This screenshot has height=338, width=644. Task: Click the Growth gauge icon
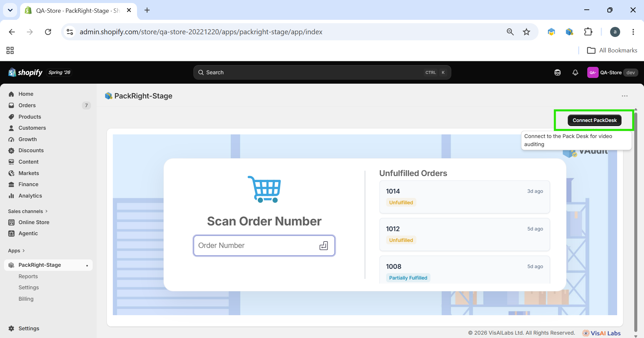[11, 139]
